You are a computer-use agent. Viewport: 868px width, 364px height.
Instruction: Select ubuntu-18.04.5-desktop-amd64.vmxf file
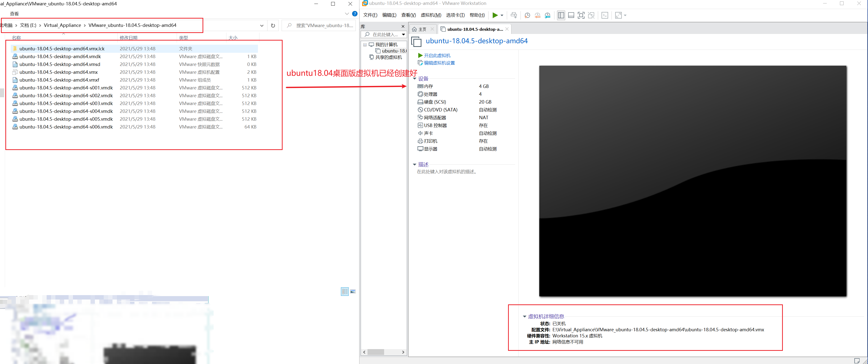click(134, 80)
